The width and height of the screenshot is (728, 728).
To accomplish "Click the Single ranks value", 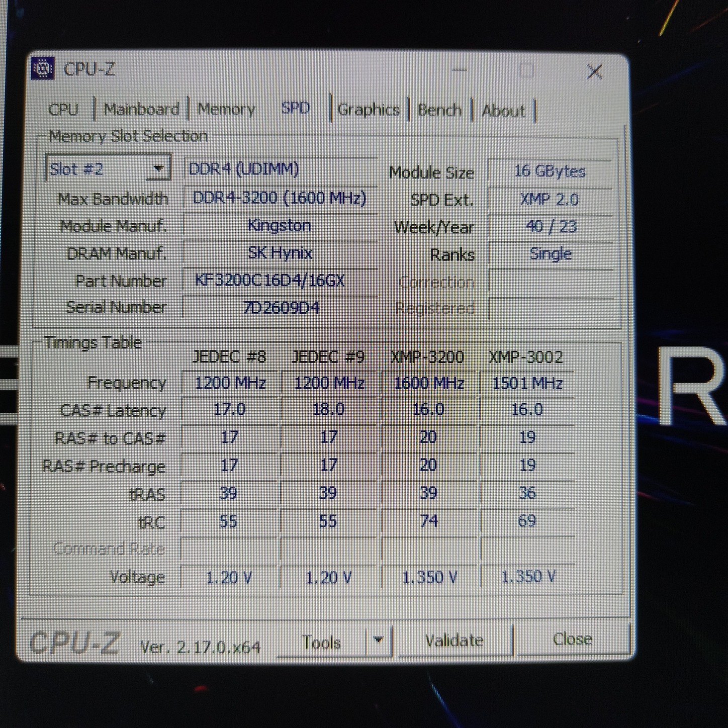I will 550,254.
